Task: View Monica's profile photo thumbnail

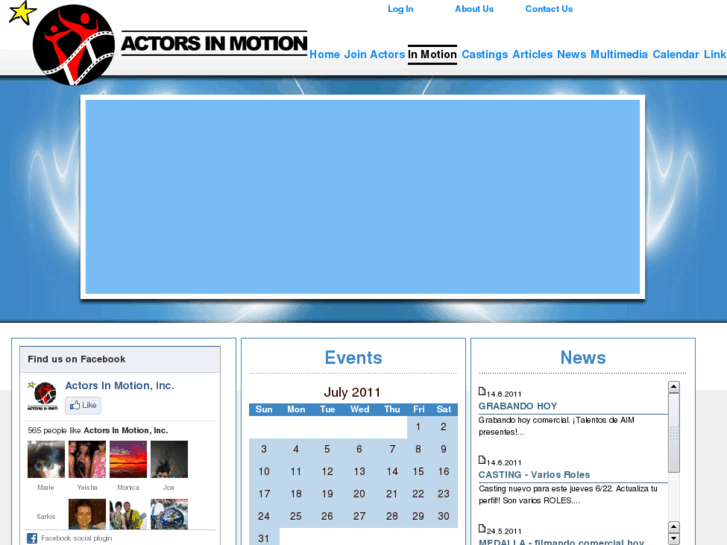Action: 128,459
